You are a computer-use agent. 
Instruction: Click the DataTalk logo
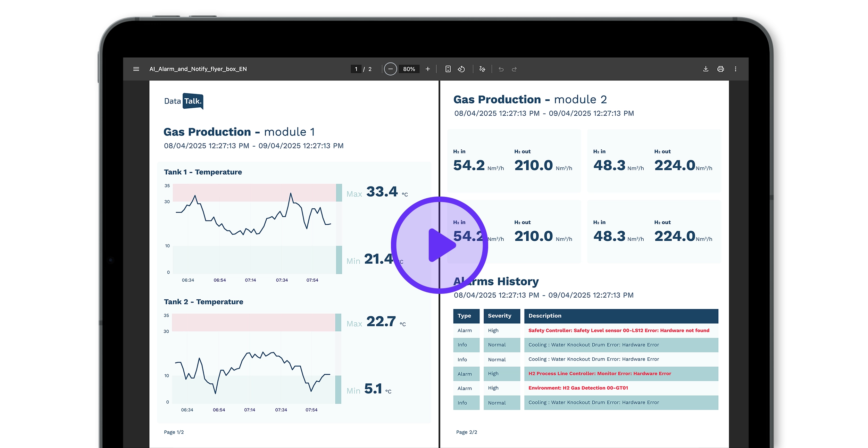click(x=184, y=101)
